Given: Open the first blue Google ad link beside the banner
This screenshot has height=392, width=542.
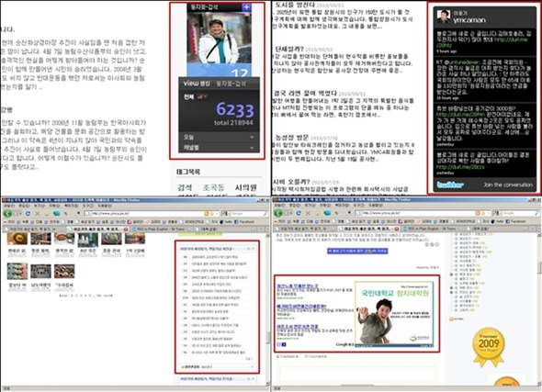Looking at the screenshot, I should click(298, 286).
